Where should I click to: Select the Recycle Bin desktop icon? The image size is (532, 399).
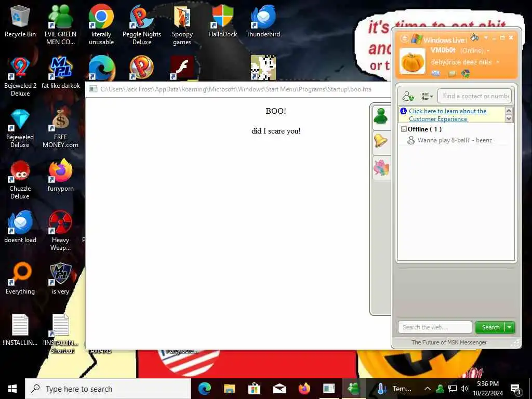click(x=20, y=21)
